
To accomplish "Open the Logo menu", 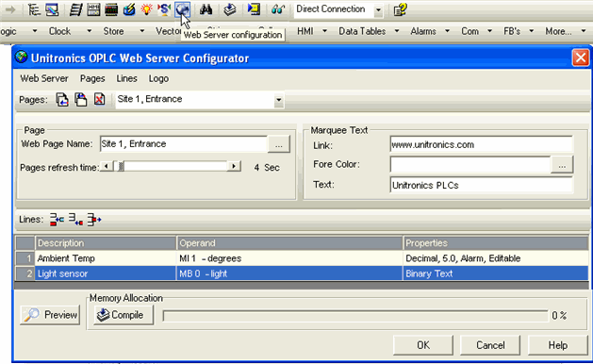I will (x=158, y=78).
